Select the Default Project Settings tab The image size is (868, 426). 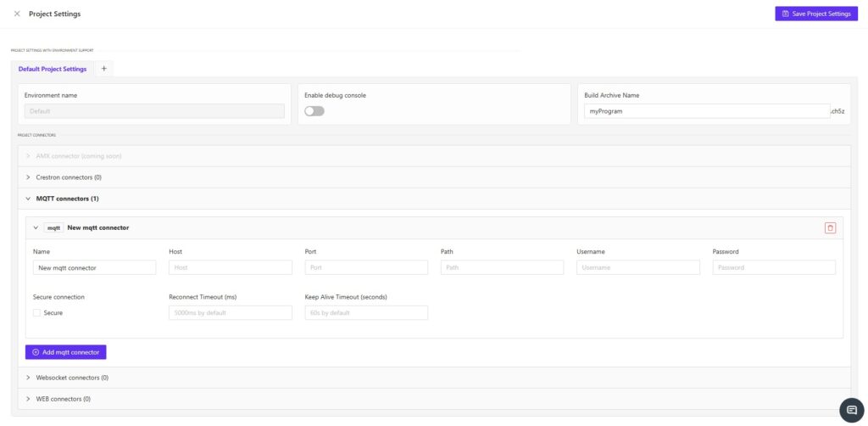click(53, 69)
